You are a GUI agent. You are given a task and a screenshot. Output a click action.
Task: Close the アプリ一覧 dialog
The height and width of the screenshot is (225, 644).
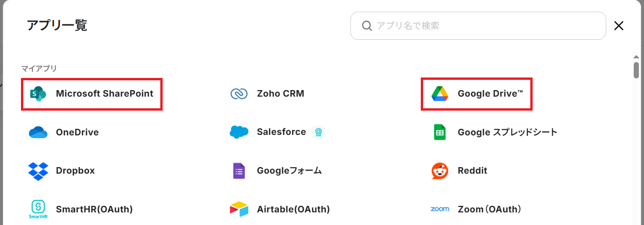point(619,26)
